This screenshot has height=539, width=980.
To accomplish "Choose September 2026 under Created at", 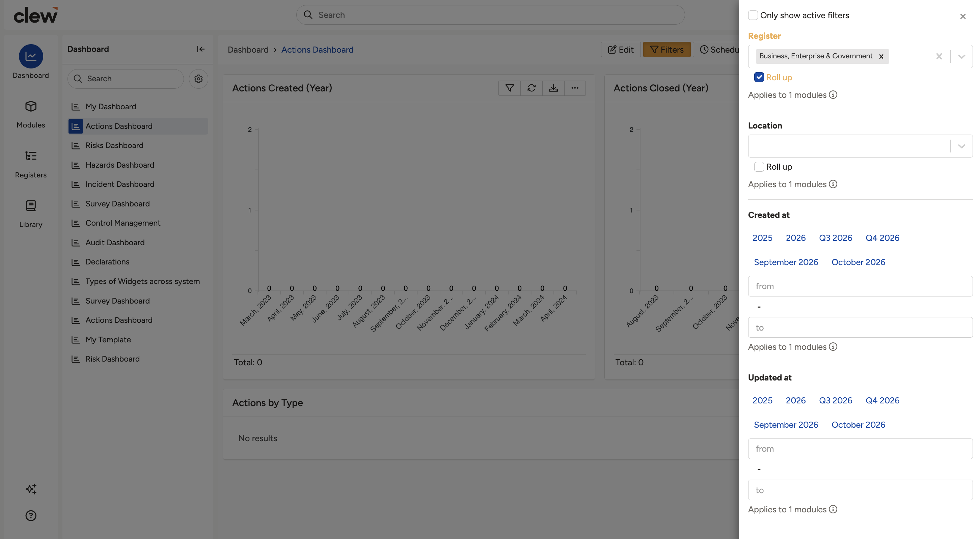I will (786, 262).
